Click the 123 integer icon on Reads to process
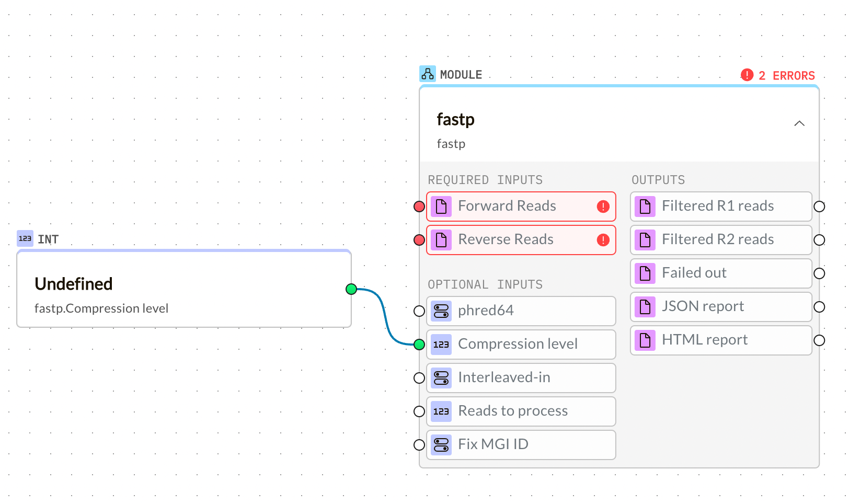Screen dimensions: 849x504 441,411
